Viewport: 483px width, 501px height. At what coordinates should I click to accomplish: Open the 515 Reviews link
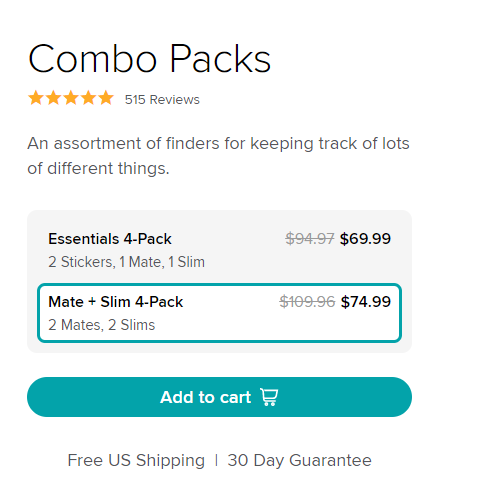(x=162, y=99)
